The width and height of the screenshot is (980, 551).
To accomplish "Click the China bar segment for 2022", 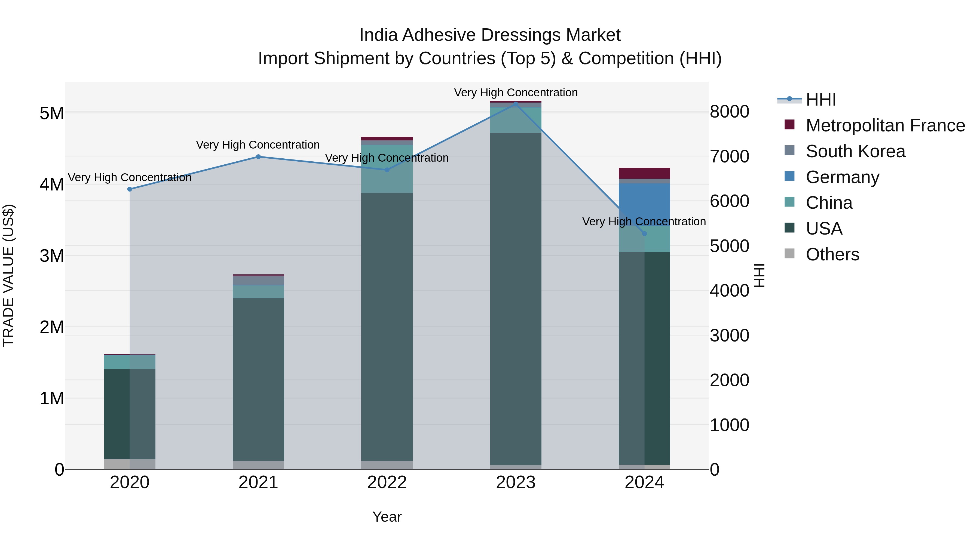I will (x=387, y=169).
